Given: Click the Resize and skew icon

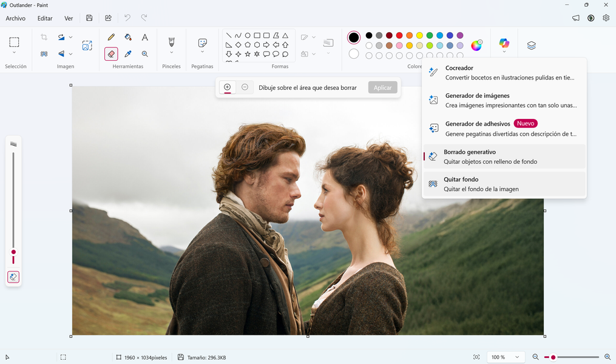Looking at the screenshot, I should 87,45.
